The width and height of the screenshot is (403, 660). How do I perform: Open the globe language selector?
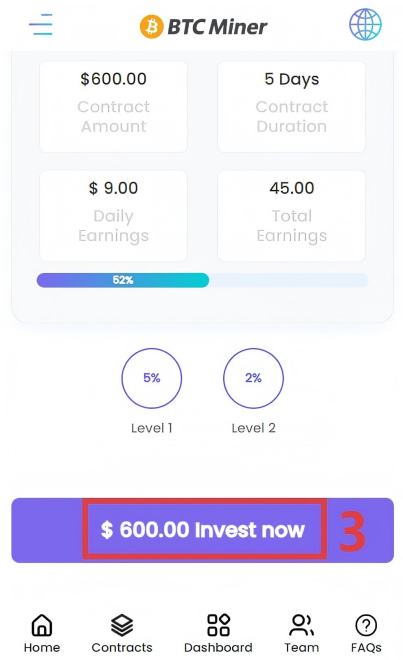click(x=365, y=24)
